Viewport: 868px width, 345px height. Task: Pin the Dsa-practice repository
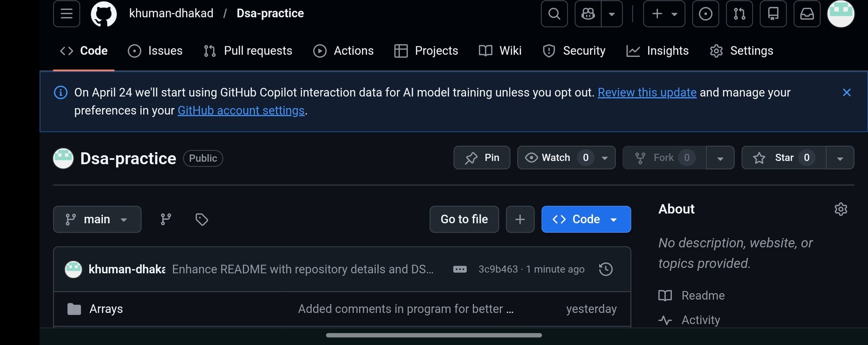pyautogui.click(x=482, y=158)
